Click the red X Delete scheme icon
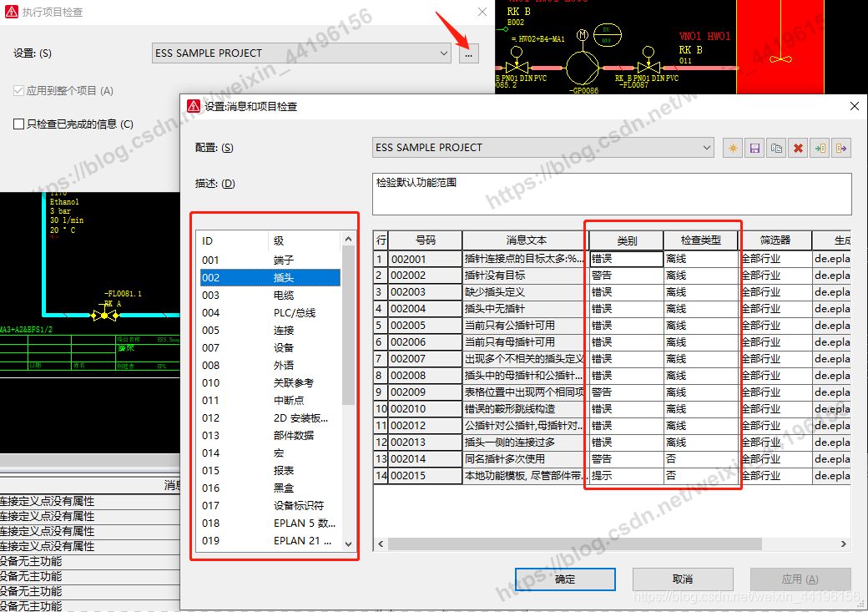868x612 pixels. pyautogui.click(x=799, y=148)
